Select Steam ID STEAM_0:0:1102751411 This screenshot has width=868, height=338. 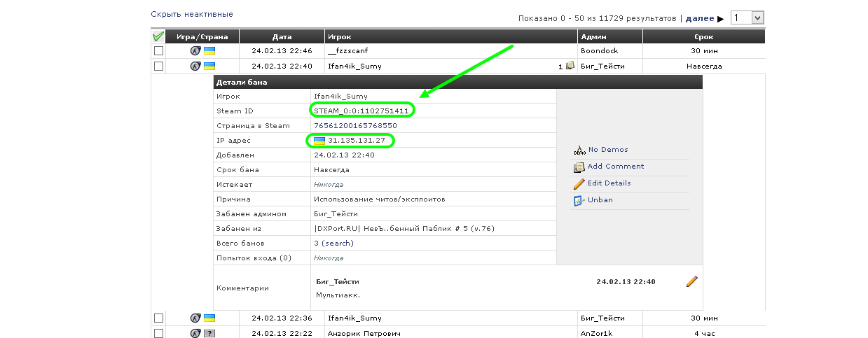(361, 111)
